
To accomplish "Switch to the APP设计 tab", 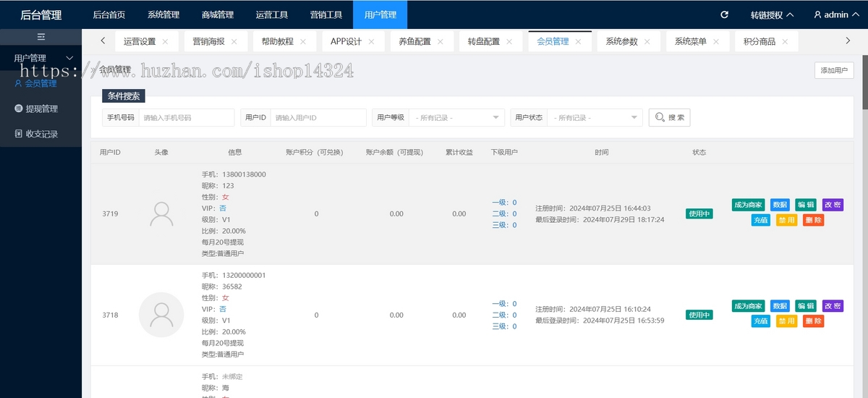I will coord(346,42).
